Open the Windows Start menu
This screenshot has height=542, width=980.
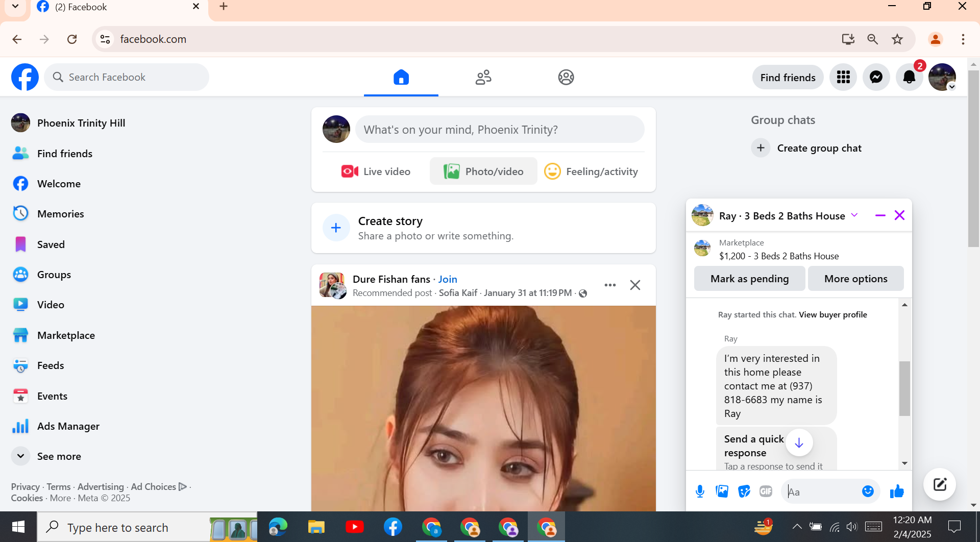[x=18, y=527]
